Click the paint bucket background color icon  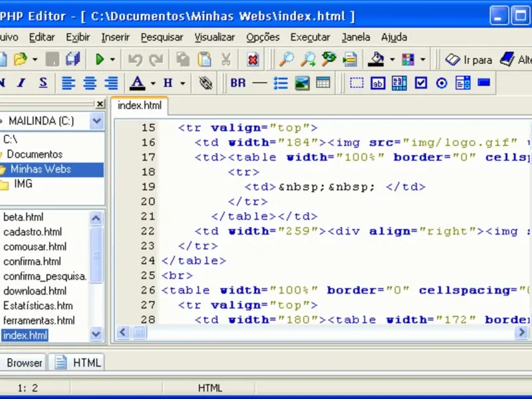[x=376, y=59]
